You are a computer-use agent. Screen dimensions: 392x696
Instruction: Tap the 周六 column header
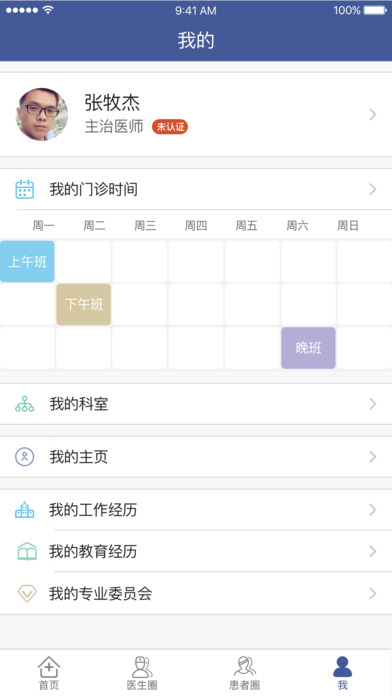click(297, 226)
